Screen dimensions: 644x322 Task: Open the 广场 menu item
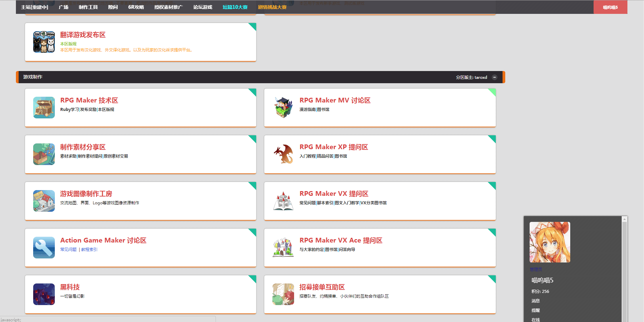pos(64,7)
